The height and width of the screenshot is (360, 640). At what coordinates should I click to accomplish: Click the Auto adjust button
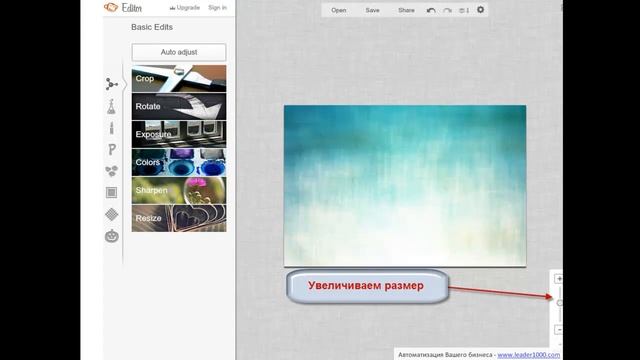coord(179,52)
